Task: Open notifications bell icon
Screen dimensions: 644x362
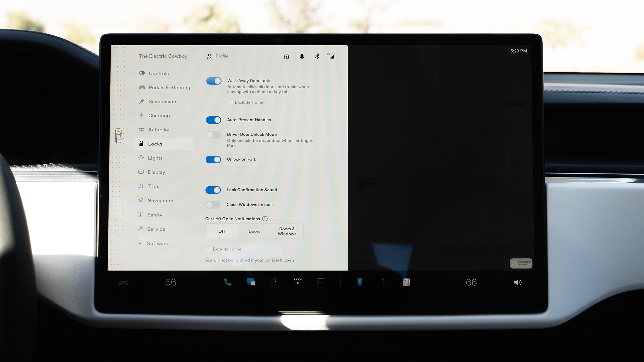Action: tap(302, 56)
